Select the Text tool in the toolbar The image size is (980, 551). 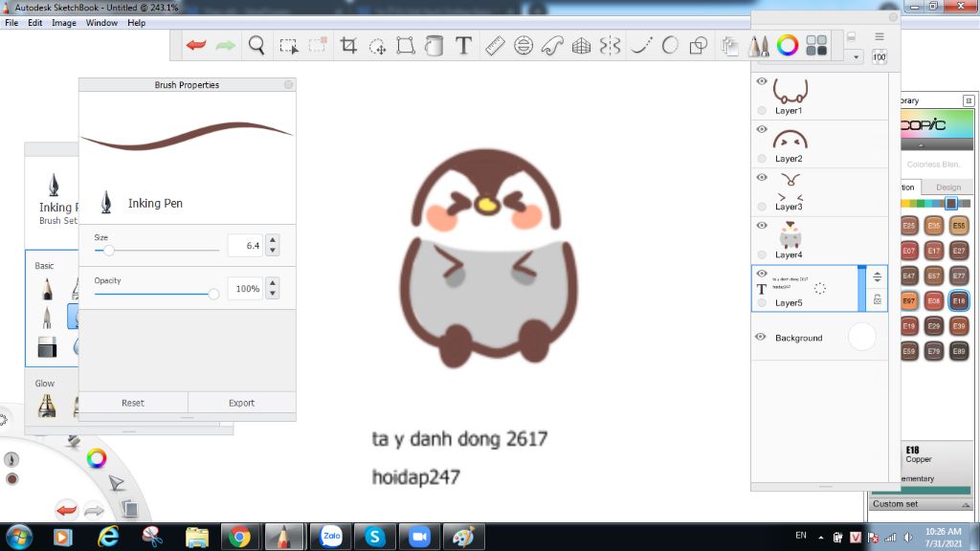(x=463, y=45)
